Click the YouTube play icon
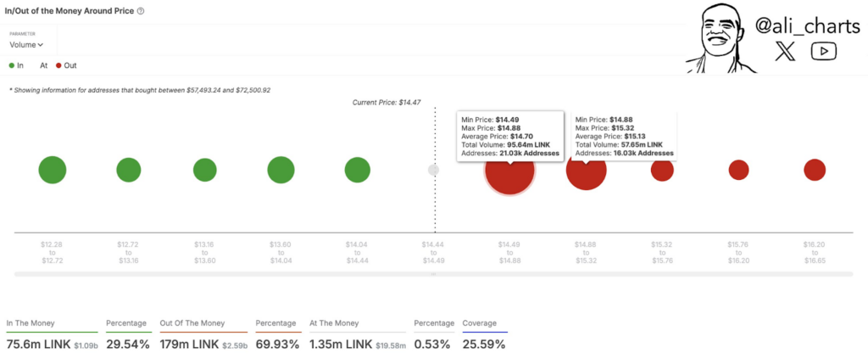 click(824, 51)
